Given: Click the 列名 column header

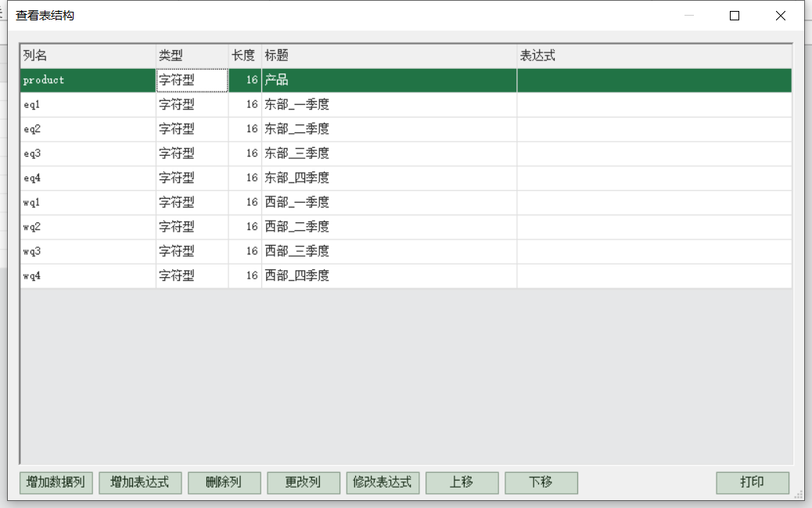Looking at the screenshot, I should coord(88,56).
